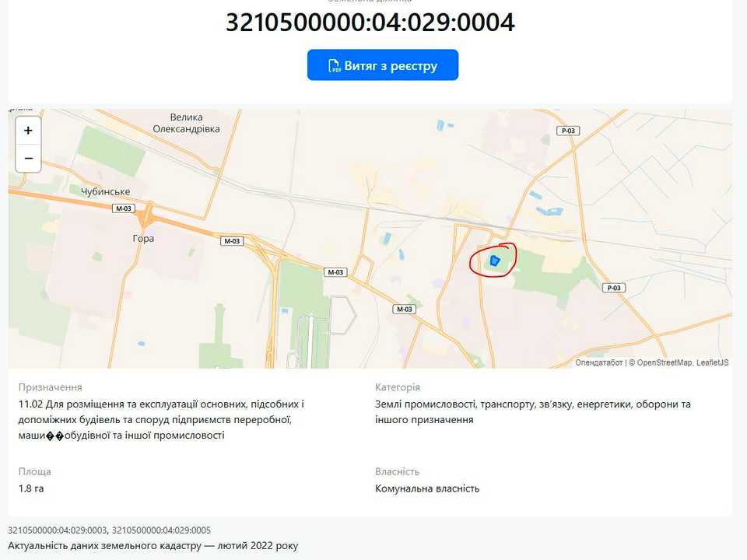The width and height of the screenshot is (747, 560).
Task: Open neighboring parcel 3210500000:04:029:0005
Action: click(x=161, y=530)
